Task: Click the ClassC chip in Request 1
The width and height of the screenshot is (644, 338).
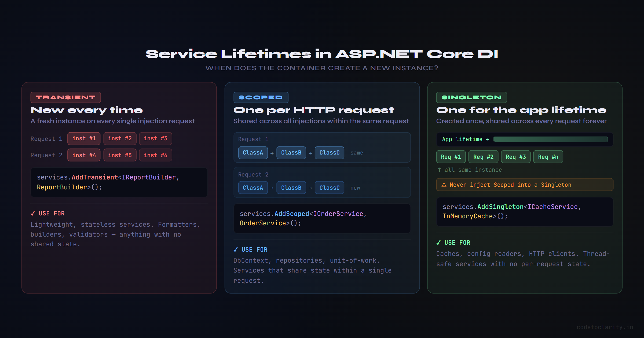Action: click(x=329, y=153)
